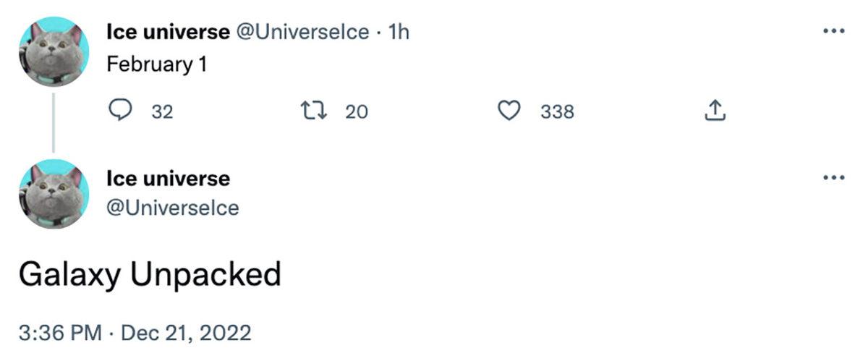
Task: Like the tweet with the heart icon
Action: point(510,111)
